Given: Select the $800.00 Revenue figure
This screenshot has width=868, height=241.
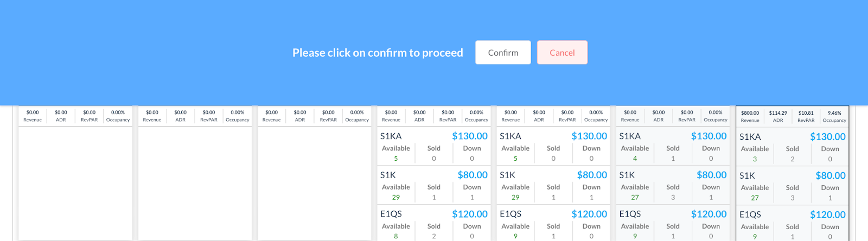Looking at the screenshot, I should 750,113.
